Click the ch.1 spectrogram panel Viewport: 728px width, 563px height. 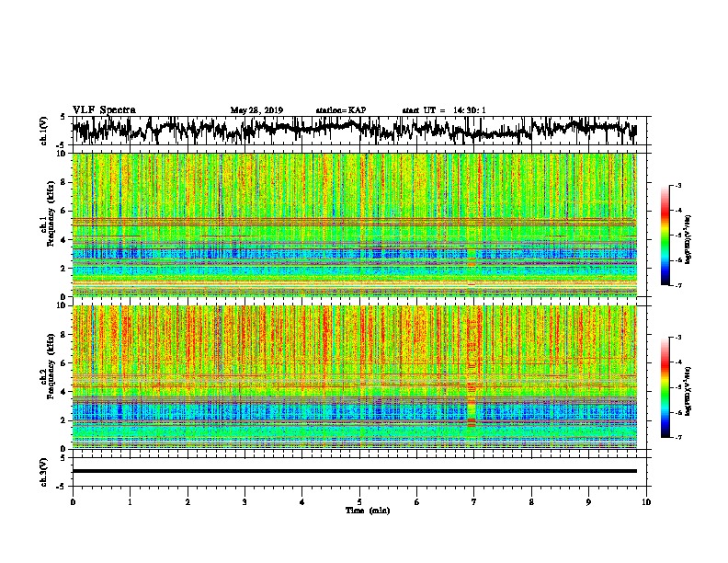coord(355,224)
